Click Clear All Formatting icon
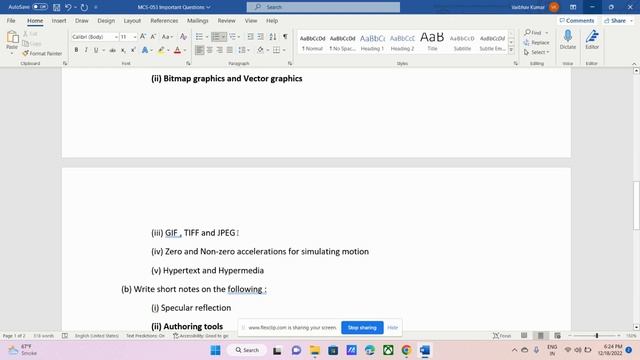This screenshot has width=640, height=360. (184, 37)
